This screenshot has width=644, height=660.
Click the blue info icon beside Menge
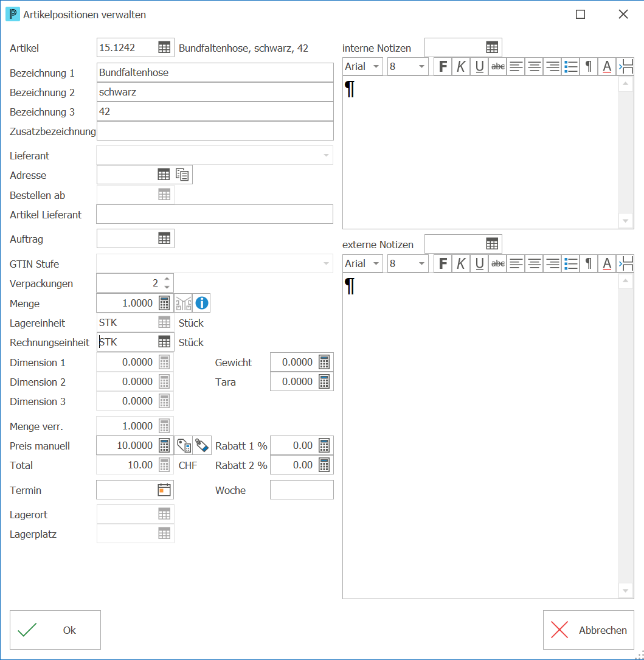point(202,303)
